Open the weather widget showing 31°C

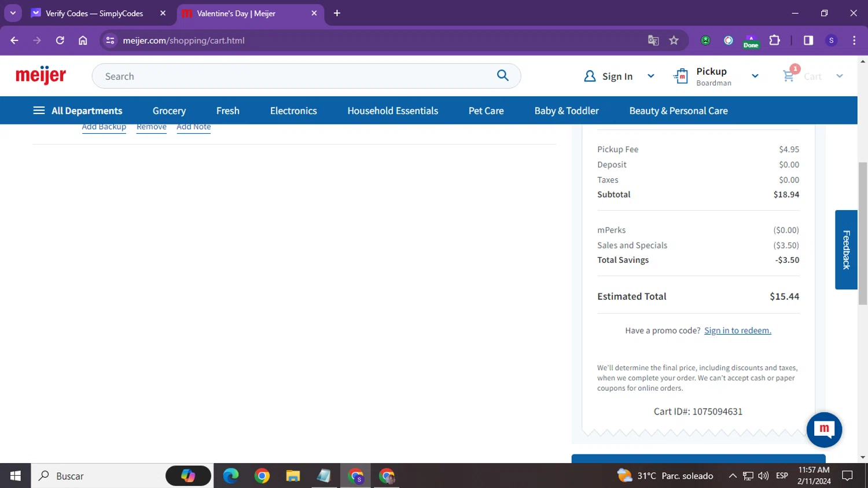pyautogui.click(x=665, y=476)
